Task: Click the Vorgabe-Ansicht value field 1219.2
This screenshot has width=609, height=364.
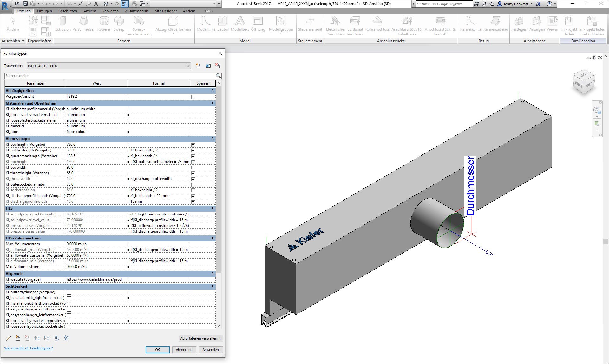Action: (x=96, y=96)
